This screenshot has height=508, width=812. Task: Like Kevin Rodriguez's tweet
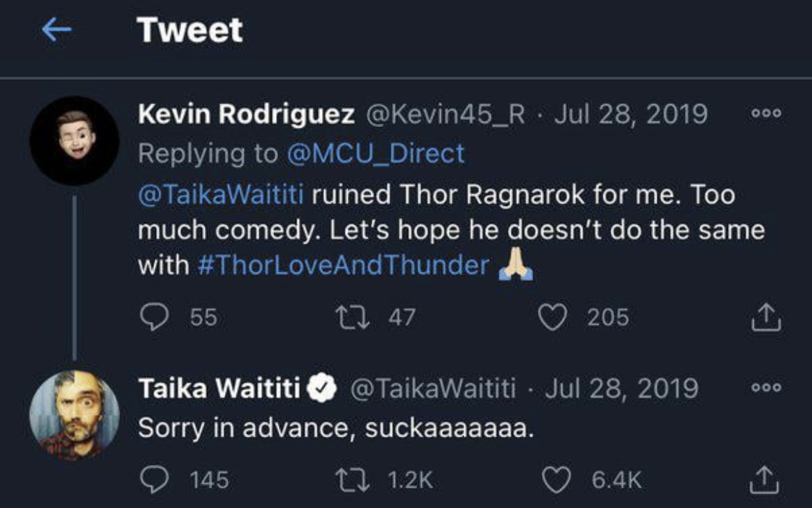555,318
